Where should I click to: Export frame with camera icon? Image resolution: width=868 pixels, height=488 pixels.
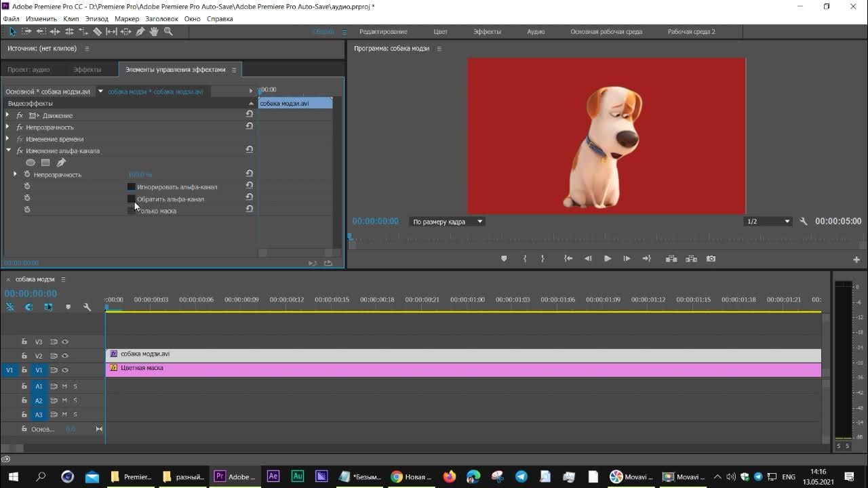(x=711, y=258)
